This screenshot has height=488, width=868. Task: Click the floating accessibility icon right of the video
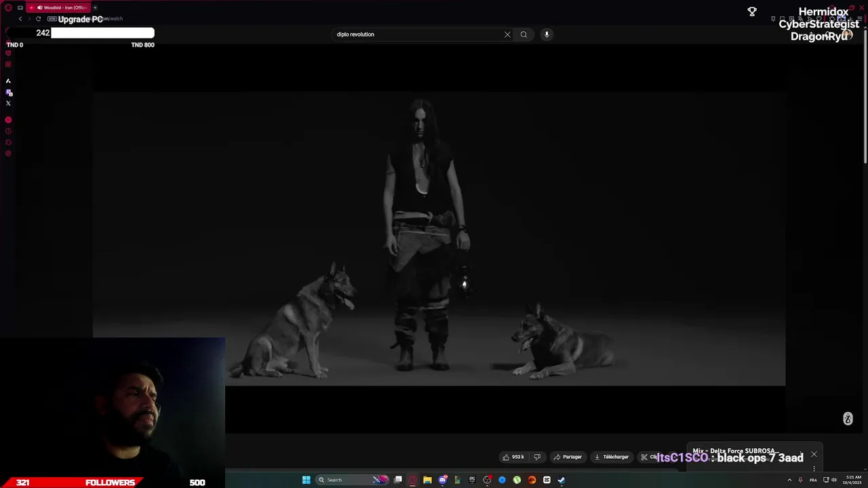coord(848,419)
